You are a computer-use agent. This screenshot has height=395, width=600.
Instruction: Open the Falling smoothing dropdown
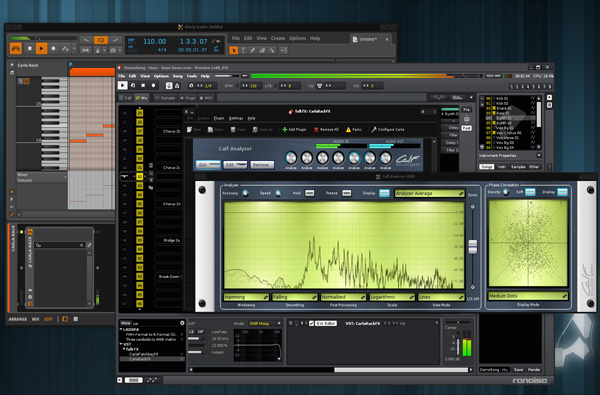[x=295, y=297]
